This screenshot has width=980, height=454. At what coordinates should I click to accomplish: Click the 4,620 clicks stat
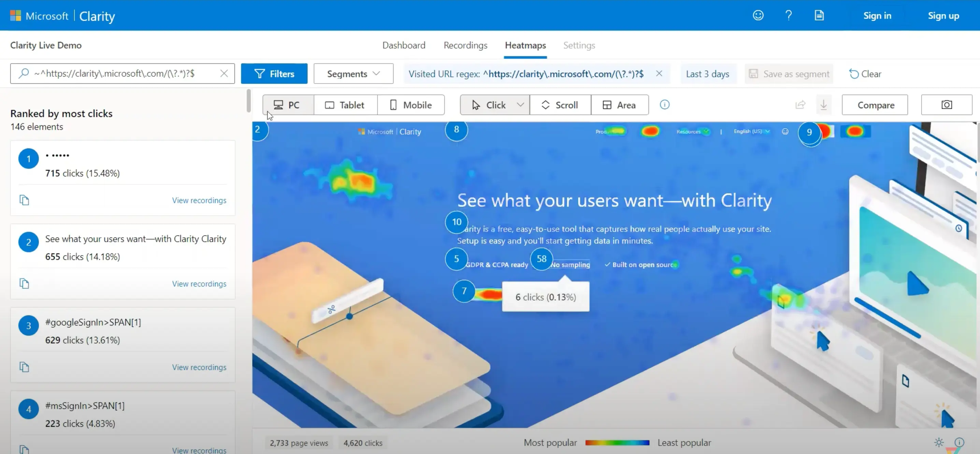(x=363, y=443)
